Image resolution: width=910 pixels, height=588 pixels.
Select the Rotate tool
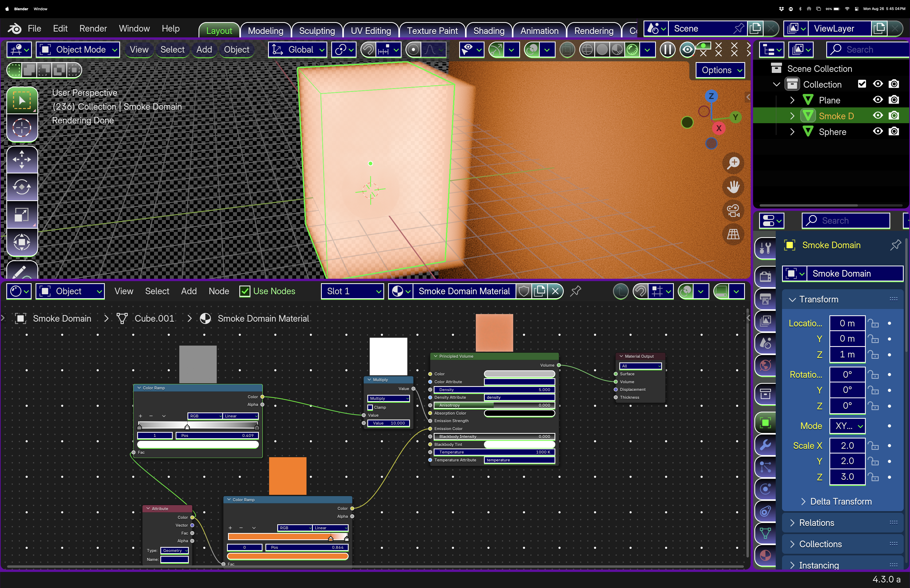22,187
